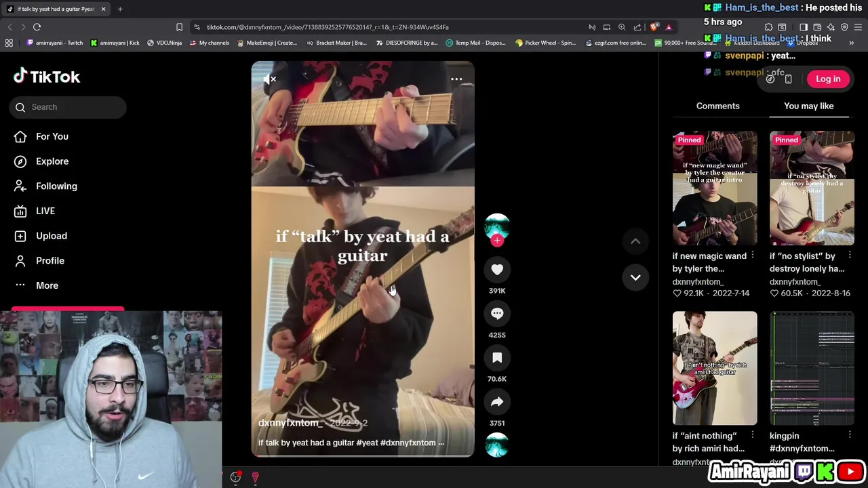Open options for the no stylist video
This screenshot has width=868, height=488.
(850, 256)
